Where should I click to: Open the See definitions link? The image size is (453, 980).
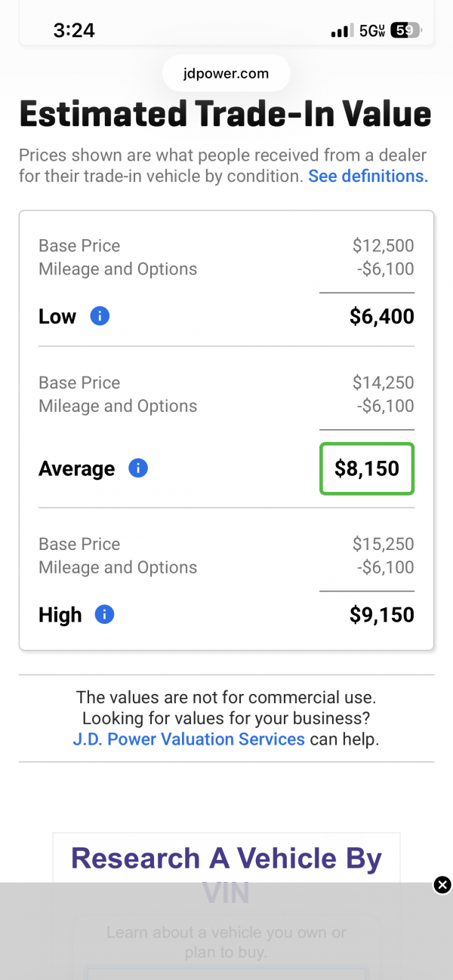coord(368,177)
